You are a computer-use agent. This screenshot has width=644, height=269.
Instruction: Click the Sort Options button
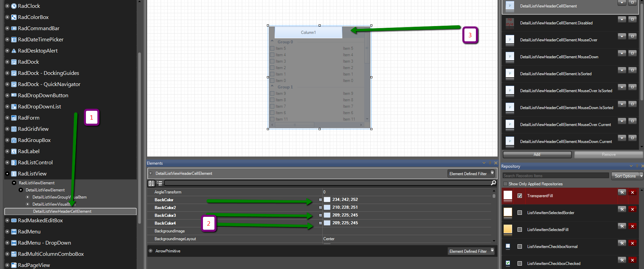coord(625,176)
